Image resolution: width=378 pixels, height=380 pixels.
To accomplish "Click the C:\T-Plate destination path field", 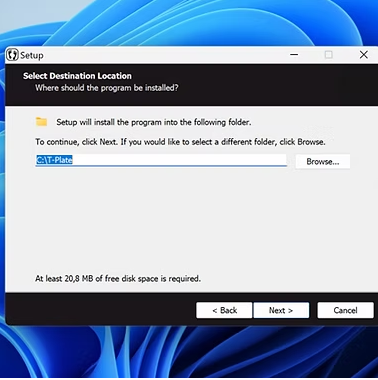I will [x=161, y=160].
